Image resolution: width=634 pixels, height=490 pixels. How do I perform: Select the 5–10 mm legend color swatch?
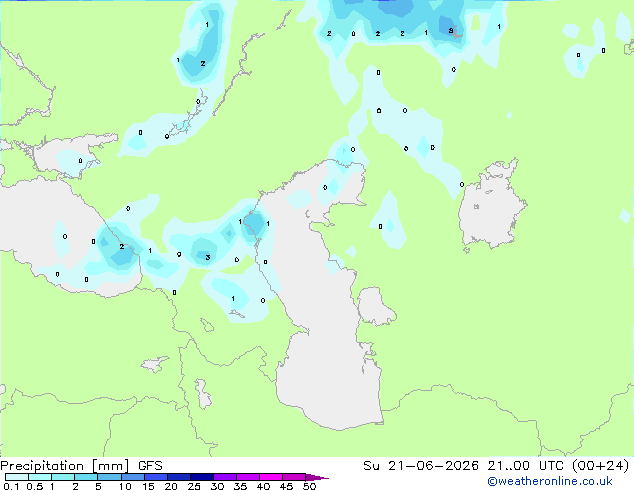coord(109,477)
